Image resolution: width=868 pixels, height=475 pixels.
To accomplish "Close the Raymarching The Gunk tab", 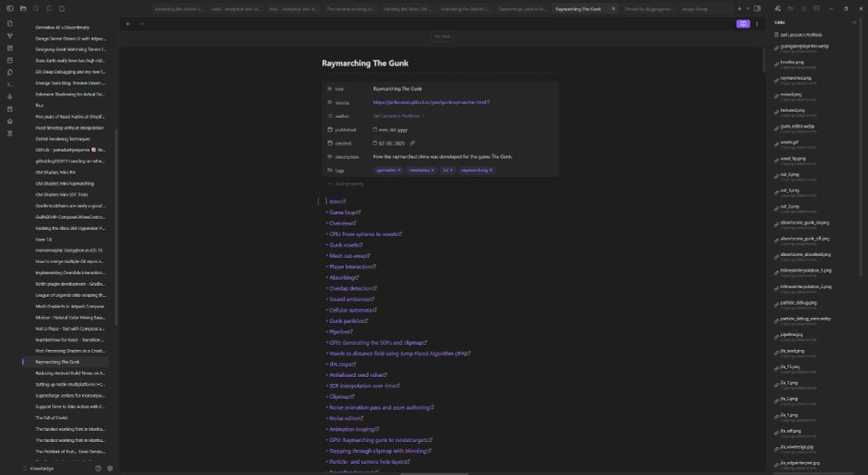I will click(613, 9).
